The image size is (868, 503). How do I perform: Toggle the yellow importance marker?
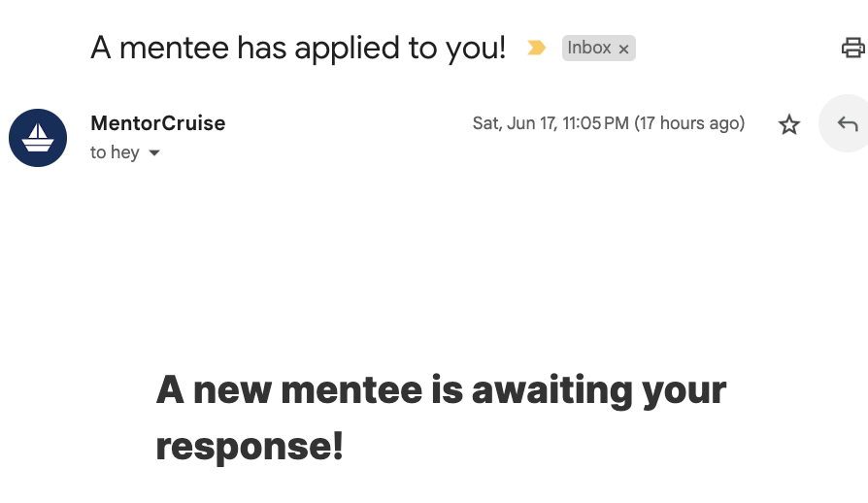[536, 48]
